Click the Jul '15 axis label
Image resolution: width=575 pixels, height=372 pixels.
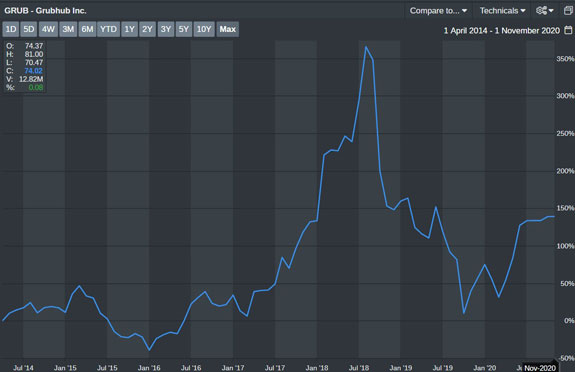coord(107,368)
